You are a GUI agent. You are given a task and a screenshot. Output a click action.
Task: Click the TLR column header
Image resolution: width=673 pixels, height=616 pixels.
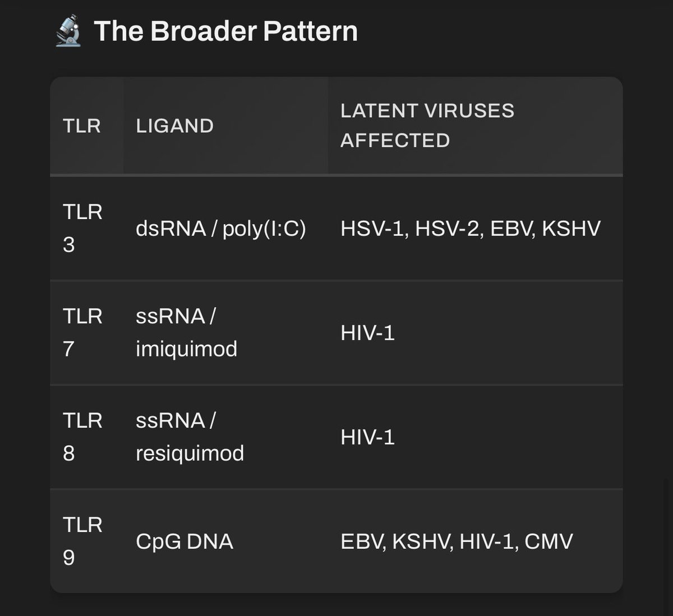coord(82,126)
